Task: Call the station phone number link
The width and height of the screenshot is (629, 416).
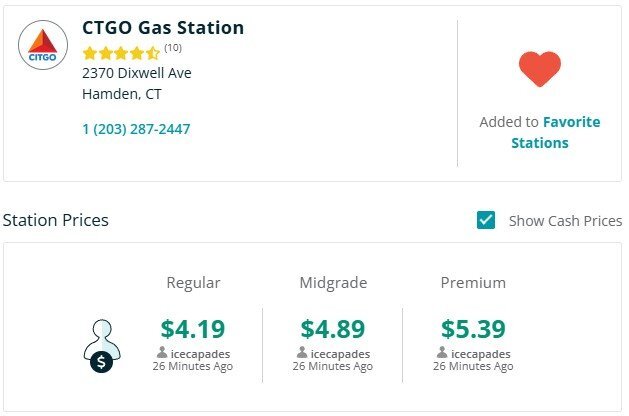Action: [136, 129]
